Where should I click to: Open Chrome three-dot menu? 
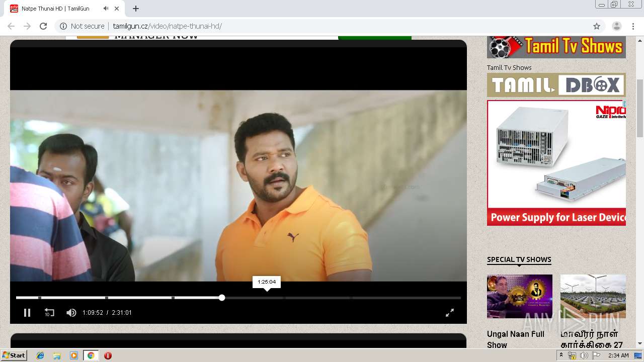coord(633,26)
